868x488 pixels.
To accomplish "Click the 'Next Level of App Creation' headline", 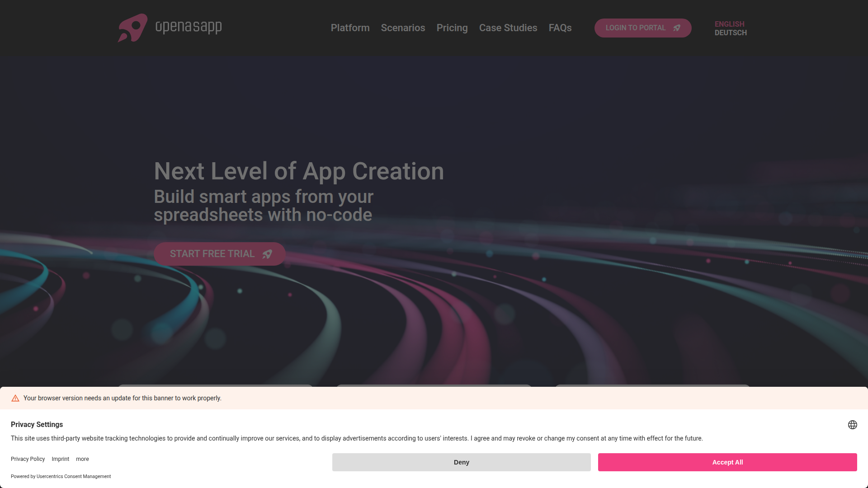I will [x=299, y=171].
